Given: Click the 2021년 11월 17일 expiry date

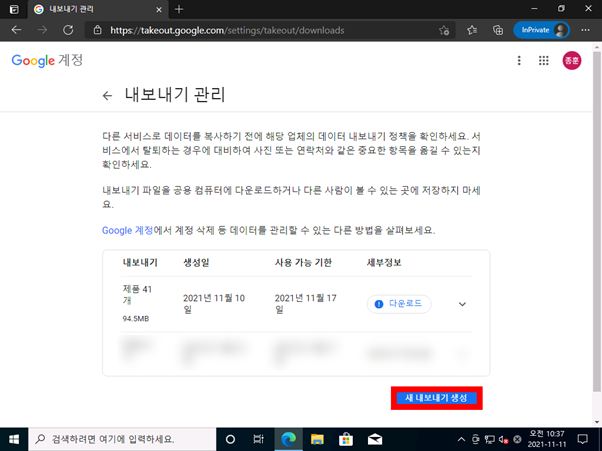Looking at the screenshot, I should coord(306,304).
